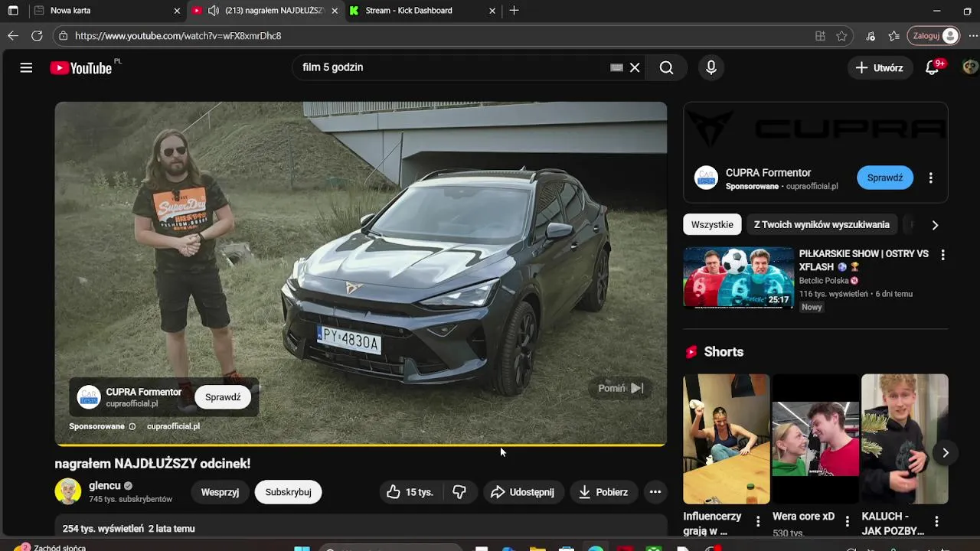Close the Nowa karta tab

coord(177,11)
